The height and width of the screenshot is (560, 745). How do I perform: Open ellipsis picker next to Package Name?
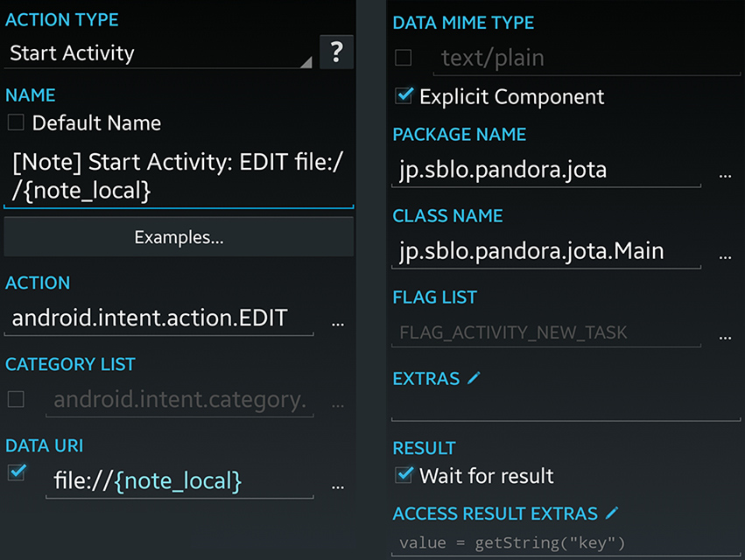(x=725, y=176)
